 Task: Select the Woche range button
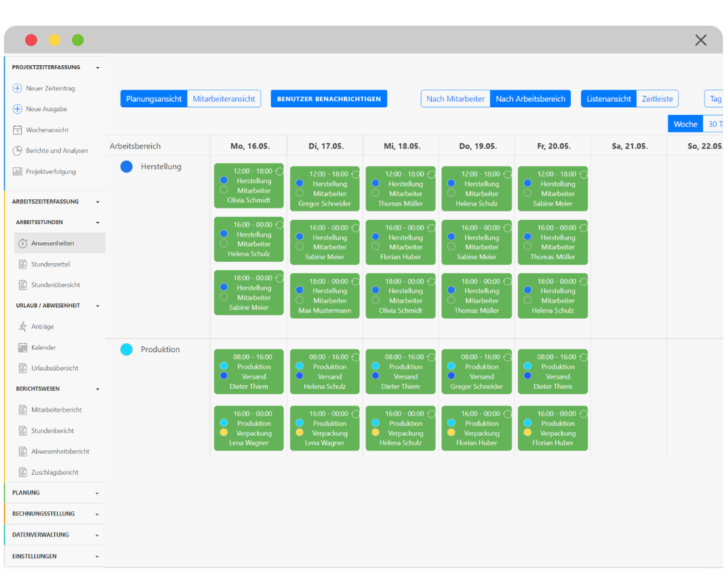[685, 124]
